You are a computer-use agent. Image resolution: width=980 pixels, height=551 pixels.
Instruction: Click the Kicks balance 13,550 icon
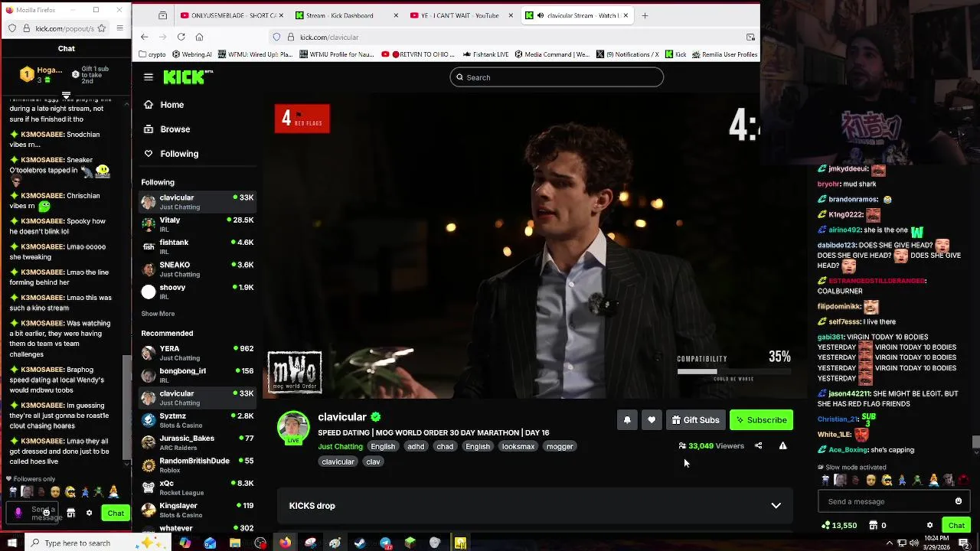pos(825,526)
